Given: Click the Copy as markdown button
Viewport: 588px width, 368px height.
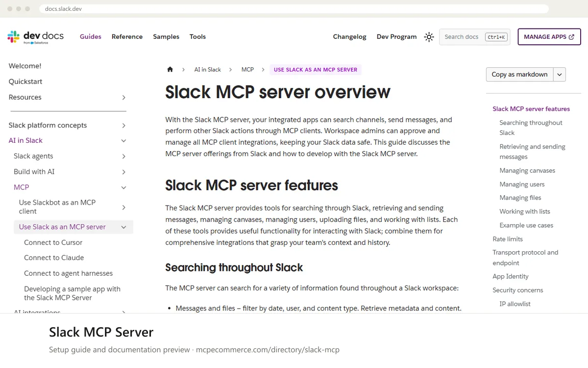Looking at the screenshot, I should pos(519,75).
